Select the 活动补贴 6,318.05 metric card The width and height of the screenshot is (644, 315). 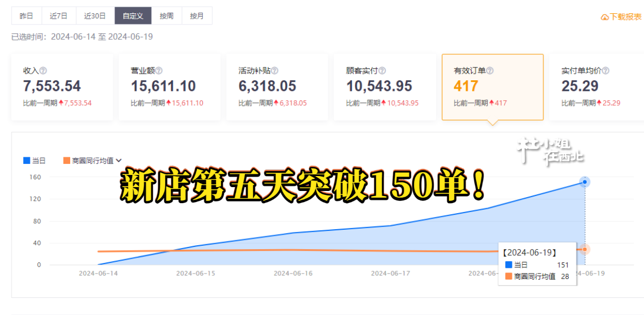point(278,87)
